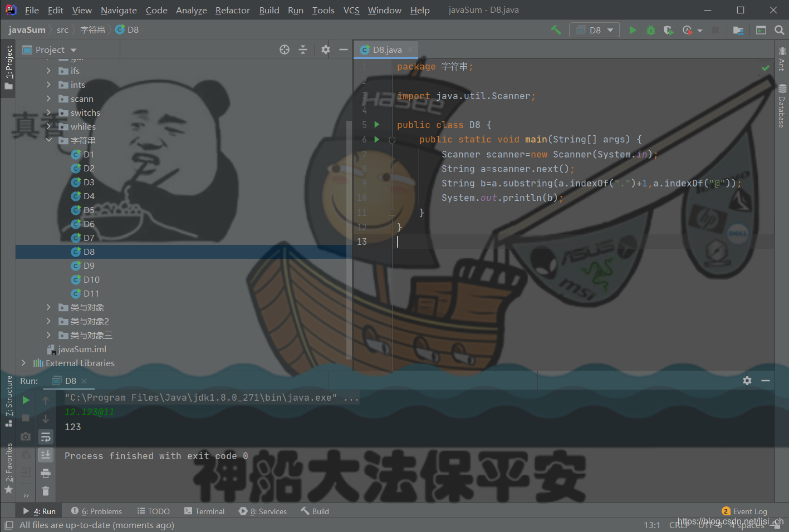Open the Event Log
Screen dimensions: 789x532
744,511
